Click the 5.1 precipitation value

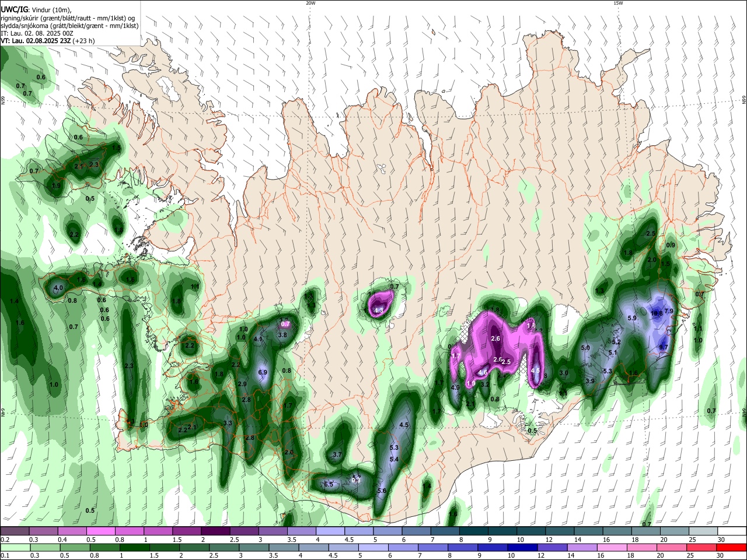pyautogui.click(x=613, y=353)
